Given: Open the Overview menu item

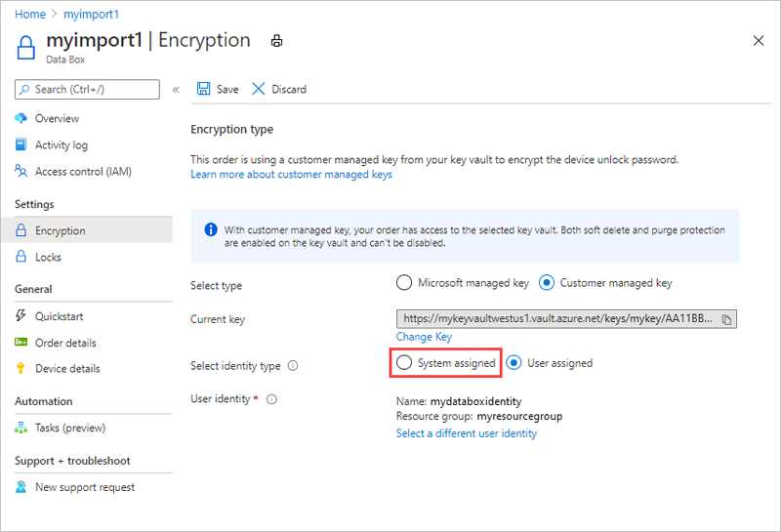Looking at the screenshot, I should 57,118.
